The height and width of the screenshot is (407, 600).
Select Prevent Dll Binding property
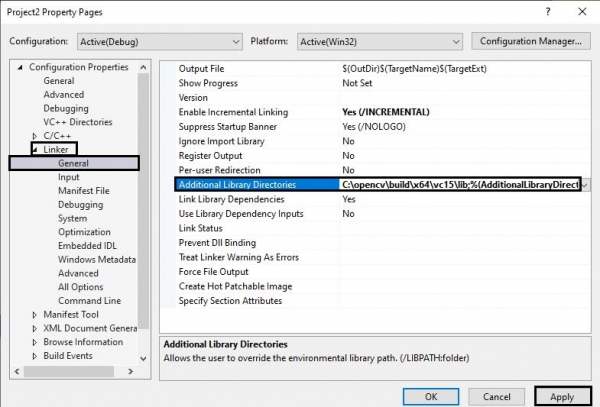(217, 243)
